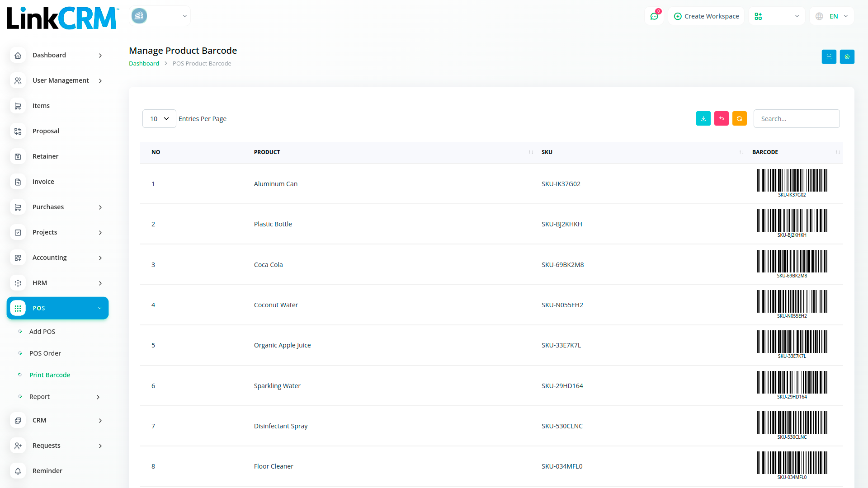Open the workspace switcher dropdown with grid icon
Screen dimensions: 868x488
pyautogui.click(x=776, y=16)
